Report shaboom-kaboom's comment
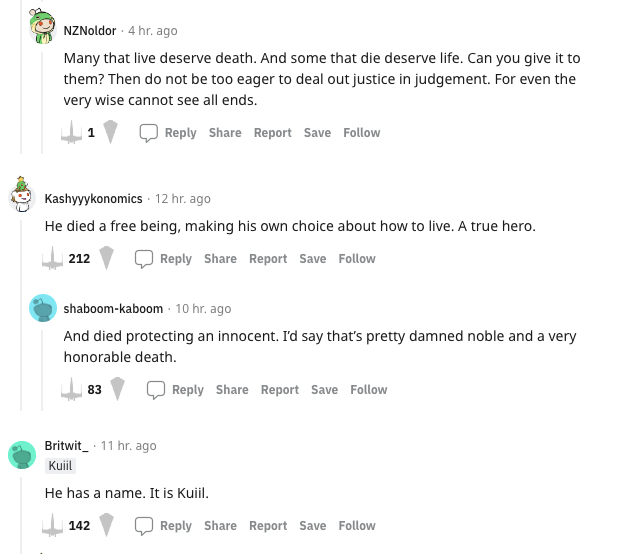Image resolution: width=632 pixels, height=554 pixels. point(280,389)
